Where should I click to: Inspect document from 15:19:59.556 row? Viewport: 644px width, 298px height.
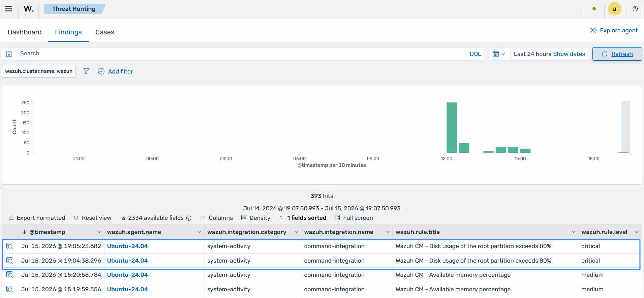click(10, 289)
